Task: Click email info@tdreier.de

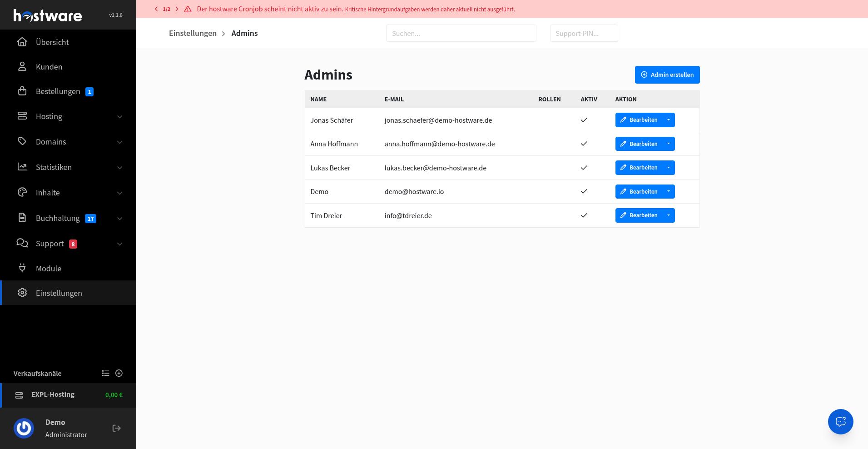Action: [x=408, y=216]
